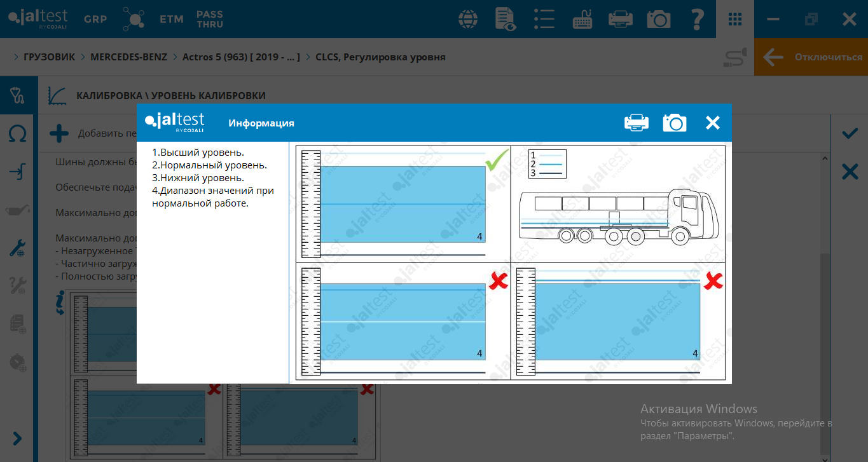
Task: Click the ГРУЗОВИК breadcrumb
Action: 50,57
